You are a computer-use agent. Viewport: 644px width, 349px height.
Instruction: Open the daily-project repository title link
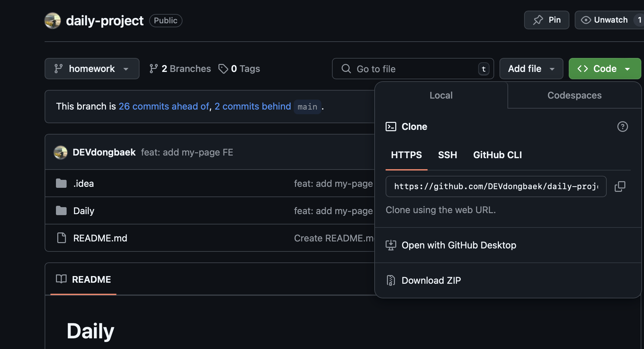(105, 21)
